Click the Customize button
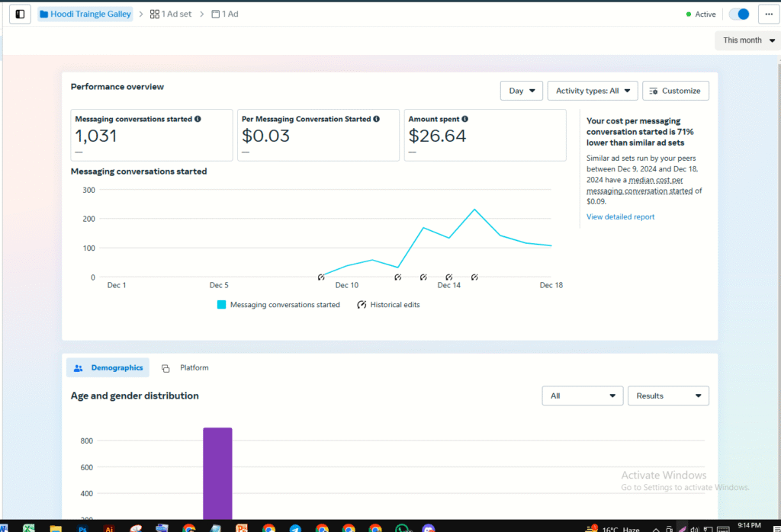The width and height of the screenshot is (781, 532). (676, 90)
